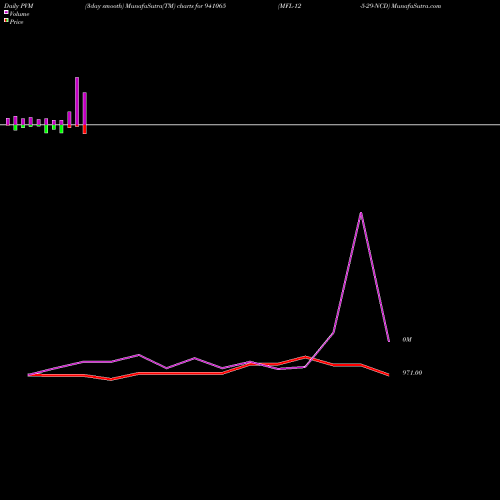Image resolution: width=500 pixels, height=500 pixels.
Task: Click the 'Price' legend label
Action: 16,22
